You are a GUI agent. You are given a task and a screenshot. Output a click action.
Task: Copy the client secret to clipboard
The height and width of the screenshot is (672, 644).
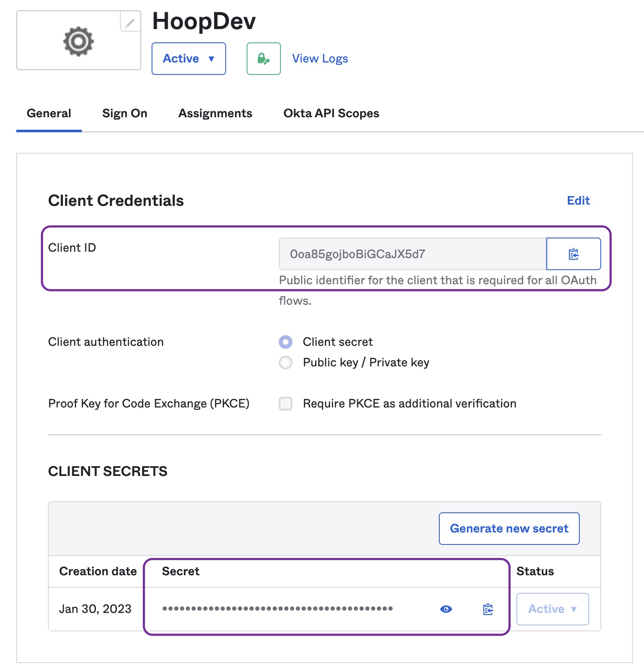pyautogui.click(x=488, y=609)
